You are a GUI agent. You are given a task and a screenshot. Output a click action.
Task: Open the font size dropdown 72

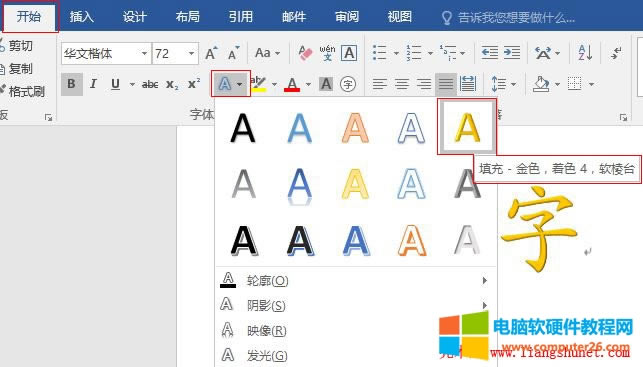(191, 53)
